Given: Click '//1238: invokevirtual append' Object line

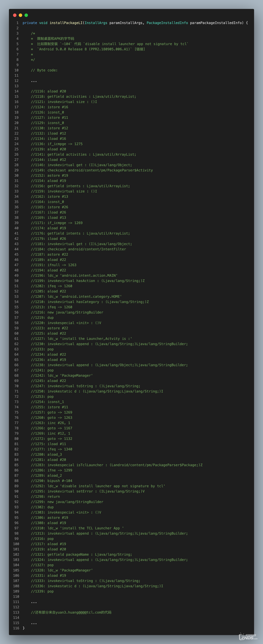Looking at the screenshot, I should point(109,365).
